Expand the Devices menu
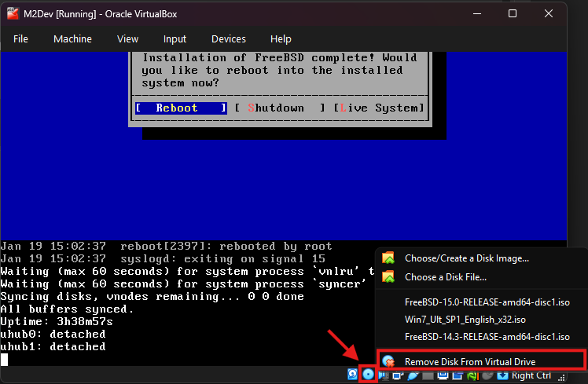588x384 pixels. (228, 38)
